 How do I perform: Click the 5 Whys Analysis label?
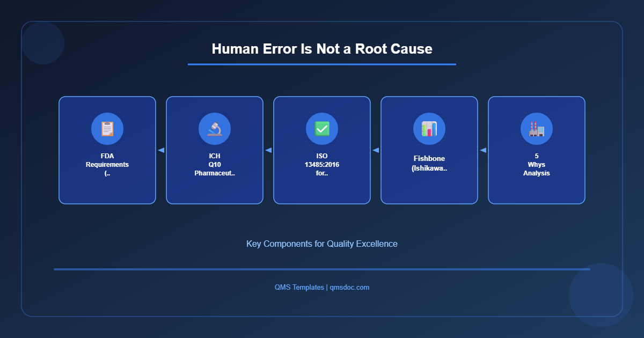(x=536, y=165)
